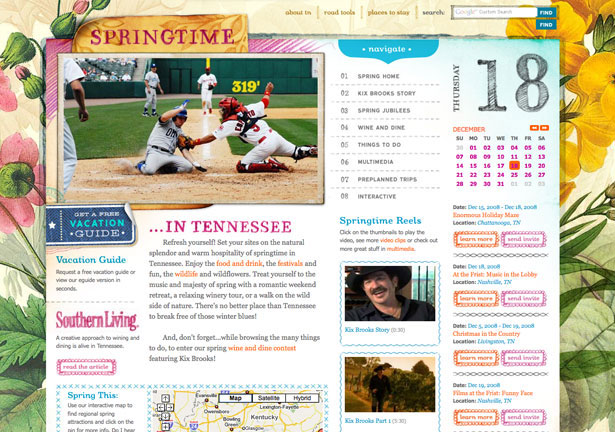Switch map to Satellite view

[269, 398]
